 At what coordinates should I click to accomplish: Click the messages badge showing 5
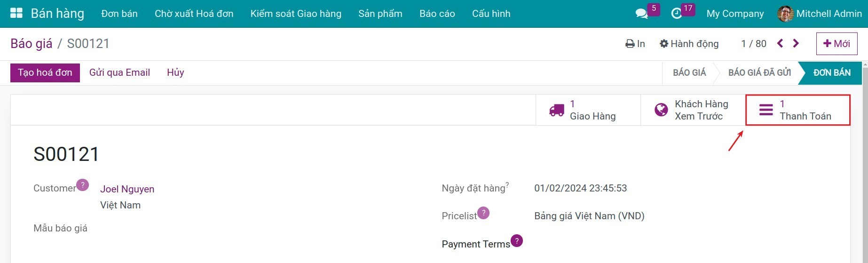[654, 8]
